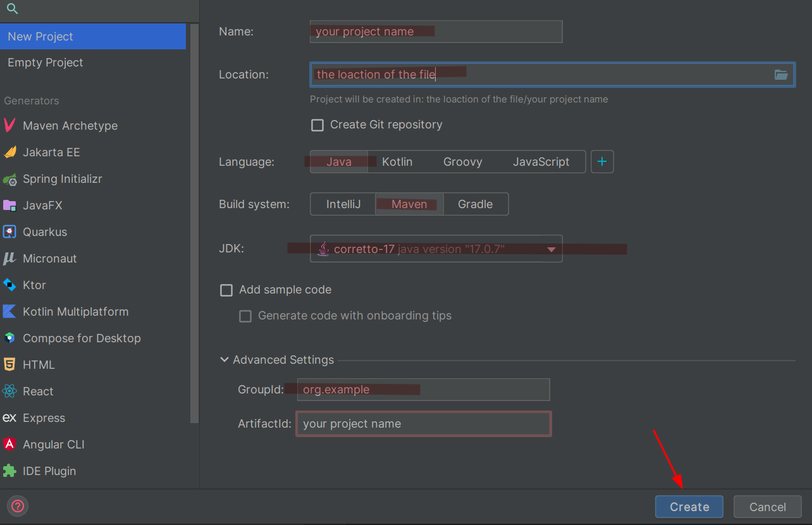This screenshot has height=525, width=812.
Task: Click the React atom icon
Action: pos(9,392)
